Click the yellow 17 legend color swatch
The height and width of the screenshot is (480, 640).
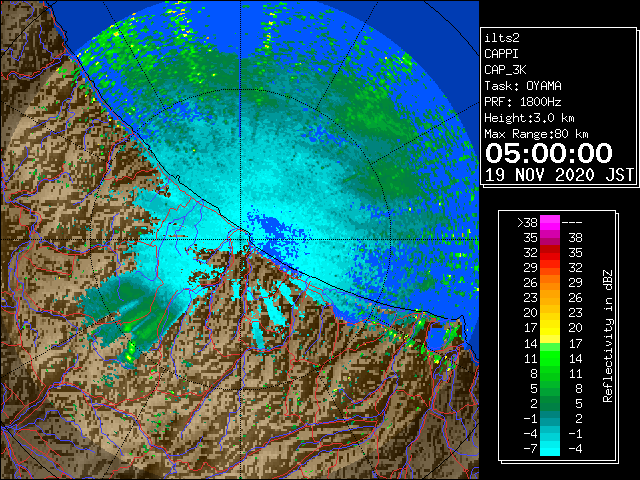[x=550, y=328]
